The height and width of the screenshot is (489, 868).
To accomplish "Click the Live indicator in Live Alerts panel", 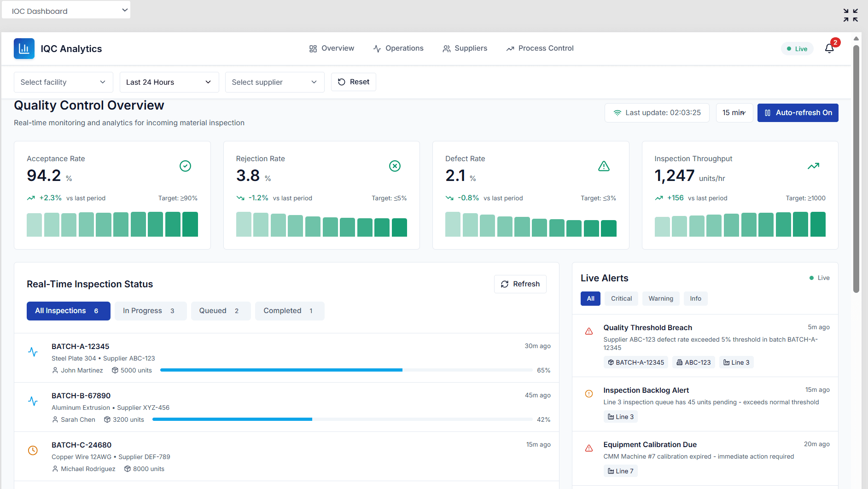I will point(819,278).
